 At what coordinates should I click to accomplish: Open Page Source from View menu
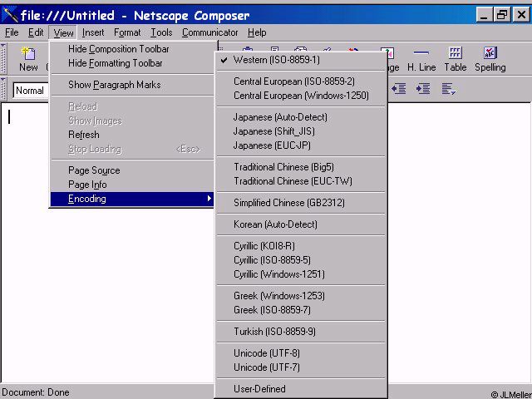pyautogui.click(x=132, y=170)
